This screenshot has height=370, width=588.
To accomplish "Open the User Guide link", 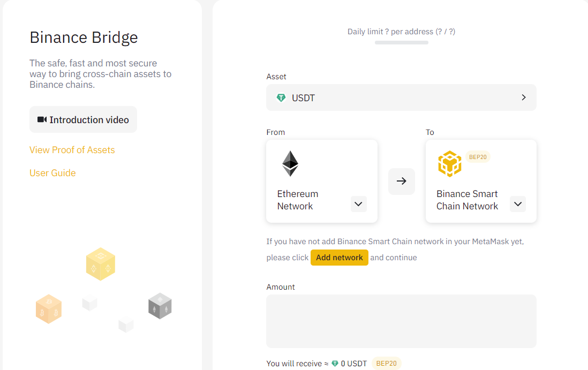I will 52,173.
